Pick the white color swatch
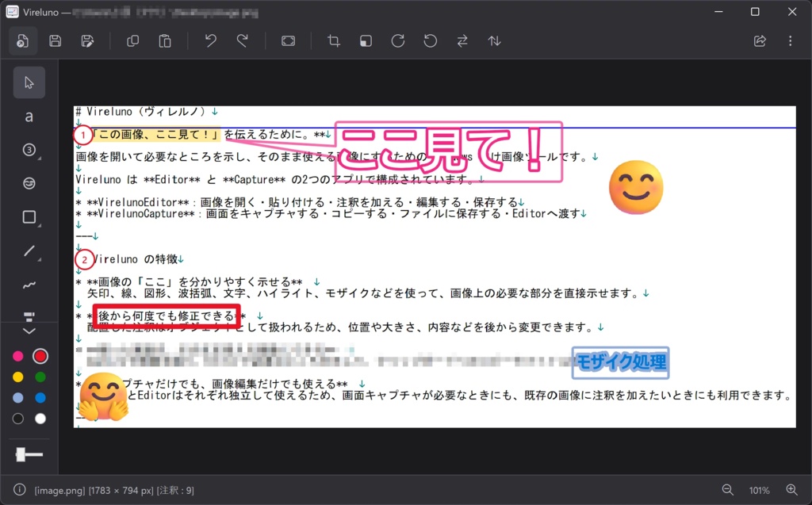Viewport: 812px width, 505px height. pyautogui.click(x=40, y=419)
